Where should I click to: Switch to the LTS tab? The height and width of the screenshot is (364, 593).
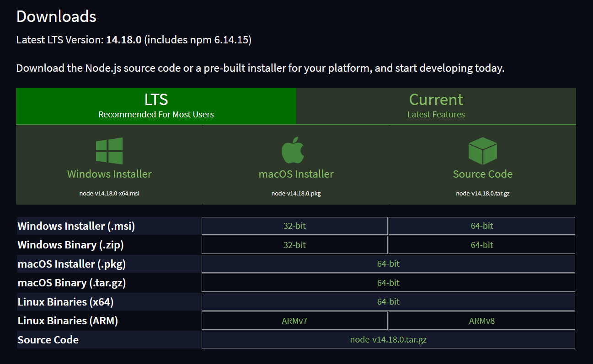(156, 106)
